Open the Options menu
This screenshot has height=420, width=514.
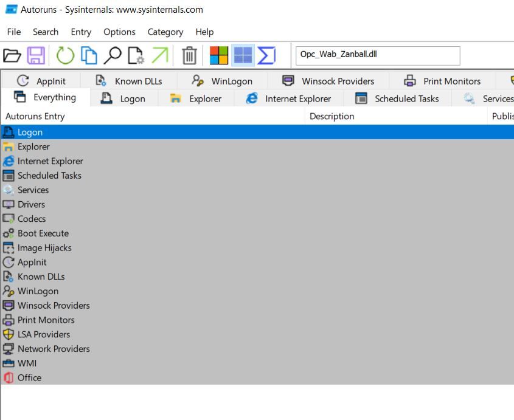119,32
